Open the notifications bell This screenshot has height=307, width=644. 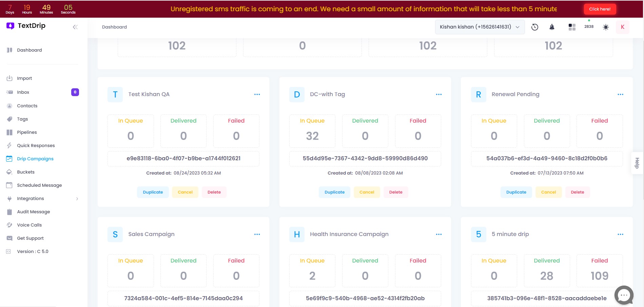point(552,27)
